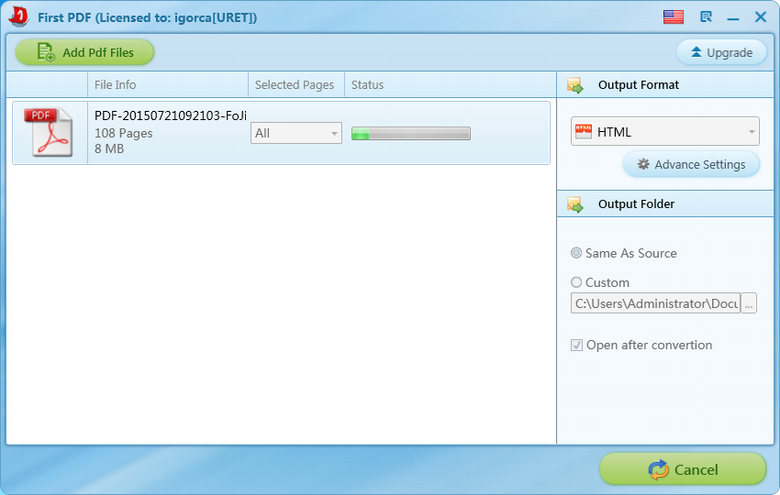Click the up arrow icon on Upgrade
The image size is (780, 495).
click(x=696, y=52)
